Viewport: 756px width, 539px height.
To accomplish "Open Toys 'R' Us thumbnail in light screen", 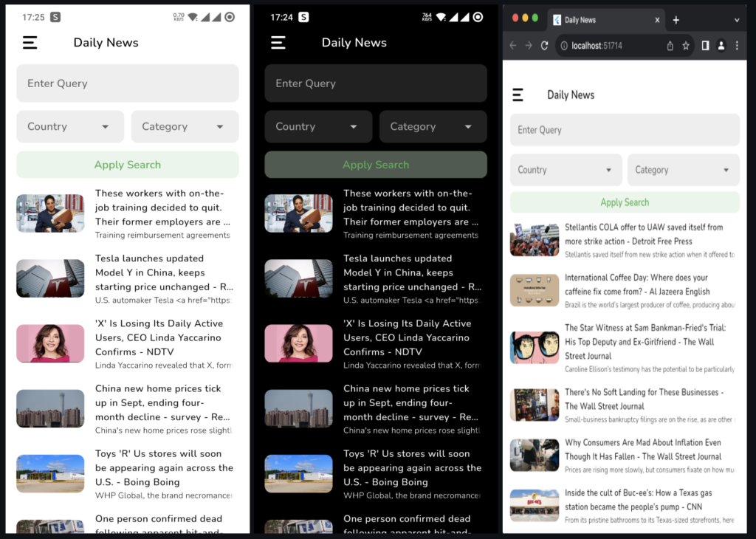I will point(50,473).
